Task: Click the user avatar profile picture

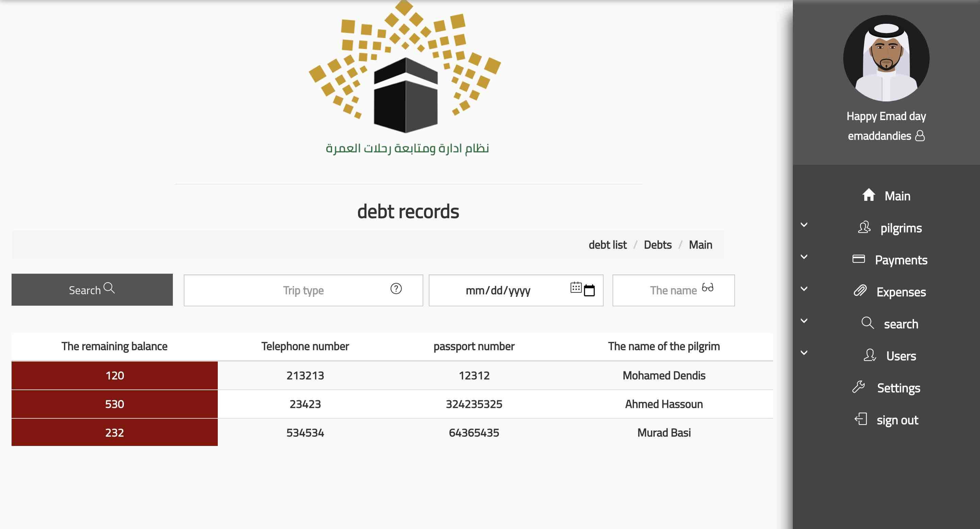Action: pos(886,58)
